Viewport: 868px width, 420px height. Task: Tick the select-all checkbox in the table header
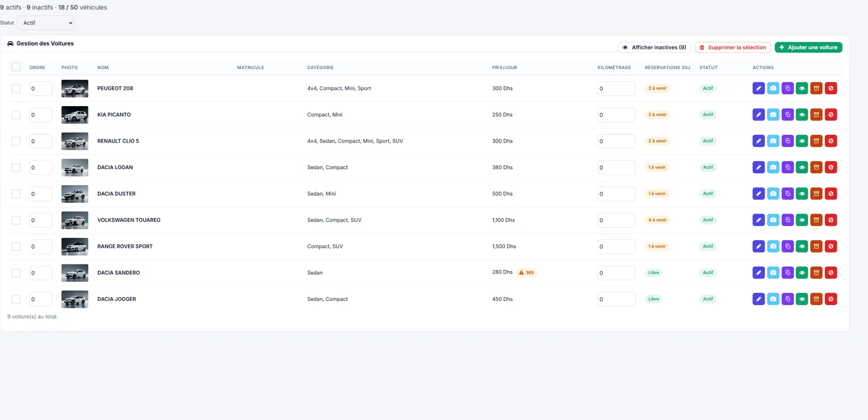pos(16,67)
